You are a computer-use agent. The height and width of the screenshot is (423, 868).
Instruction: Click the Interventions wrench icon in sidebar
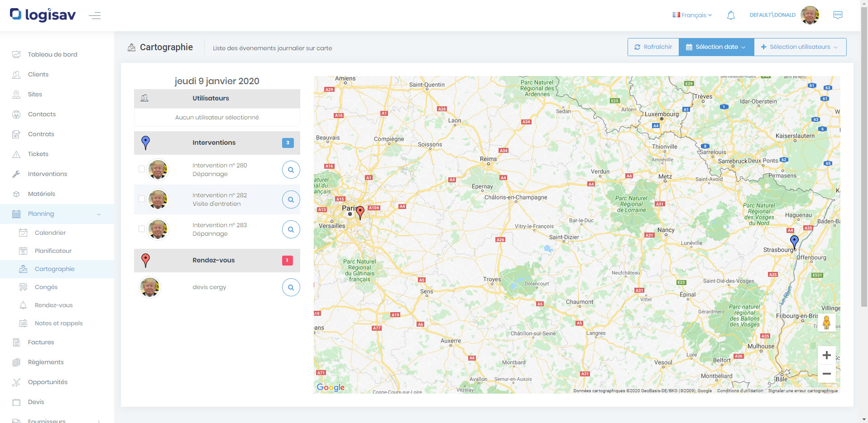click(x=16, y=174)
